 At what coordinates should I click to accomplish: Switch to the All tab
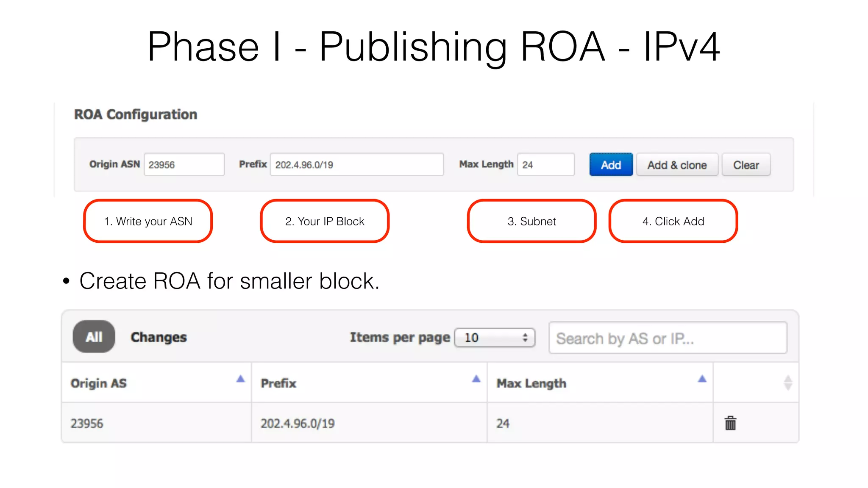(94, 337)
